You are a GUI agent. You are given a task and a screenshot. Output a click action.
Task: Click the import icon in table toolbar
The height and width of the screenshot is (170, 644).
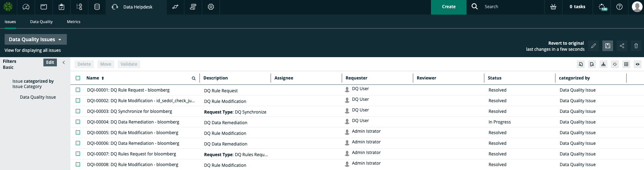click(x=581, y=64)
